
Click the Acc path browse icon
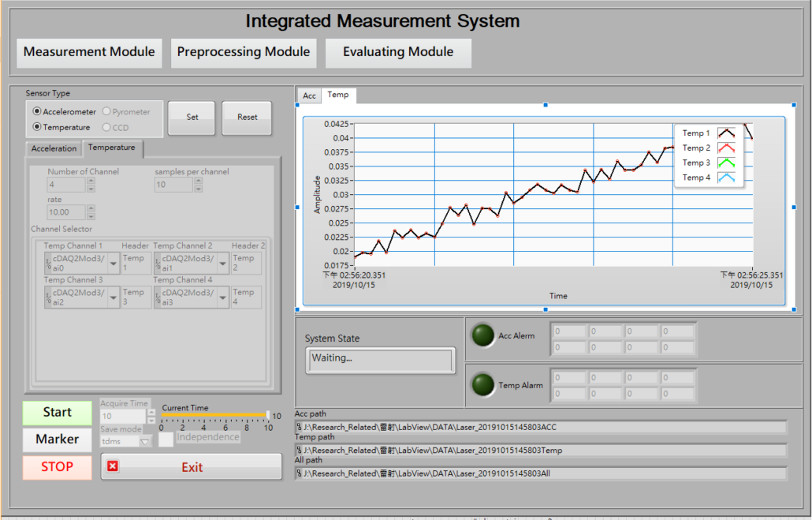click(299, 428)
